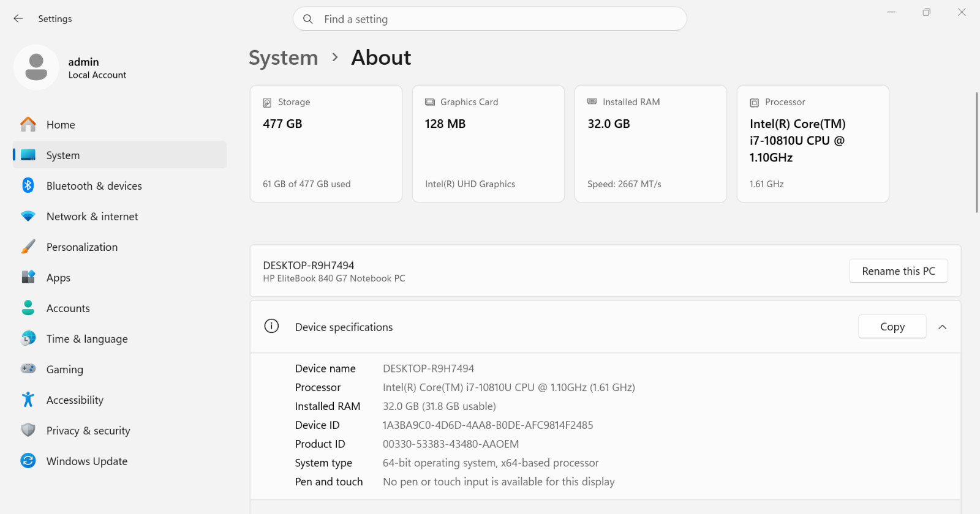Collapse the Device specifications section
This screenshot has width=980, height=514.
(943, 327)
